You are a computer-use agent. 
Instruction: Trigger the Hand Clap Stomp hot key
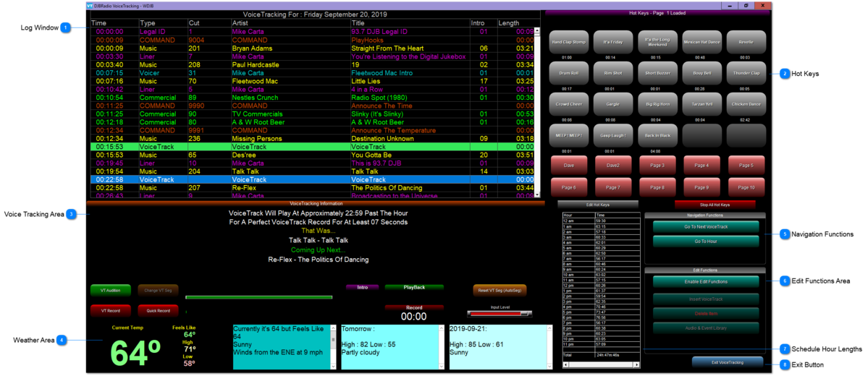(x=569, y=41)
